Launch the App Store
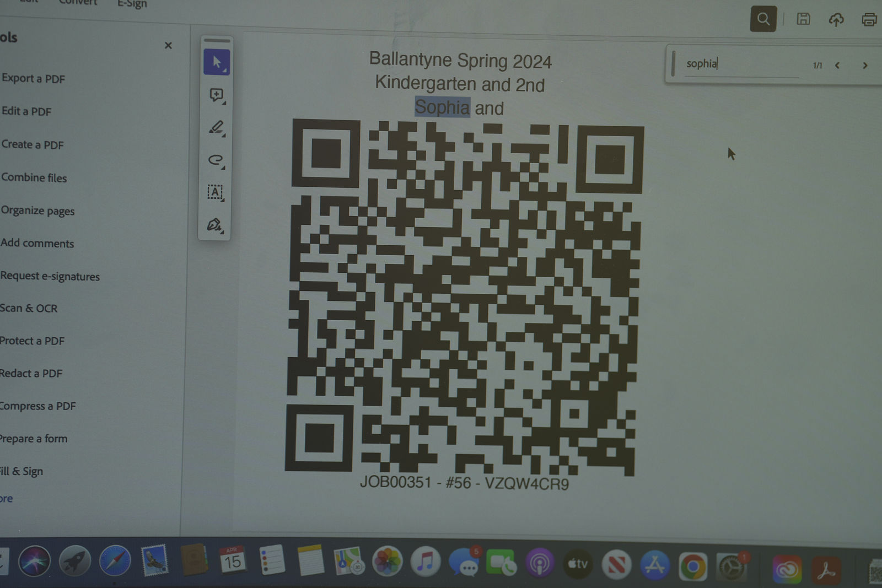This screenshot has width=882, height=588. [x=655, y=565]
